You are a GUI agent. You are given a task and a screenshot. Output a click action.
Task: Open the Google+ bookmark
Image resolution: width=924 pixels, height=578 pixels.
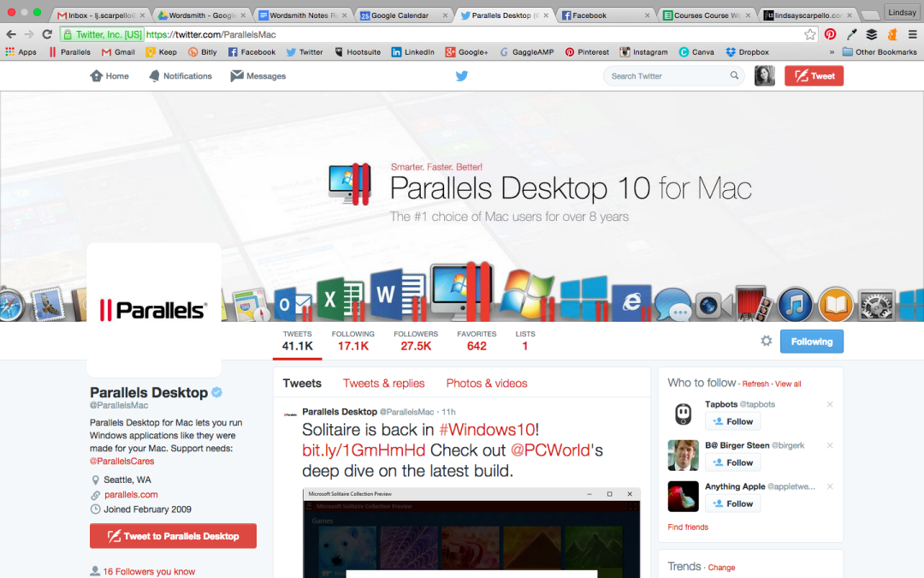[467, 52]
